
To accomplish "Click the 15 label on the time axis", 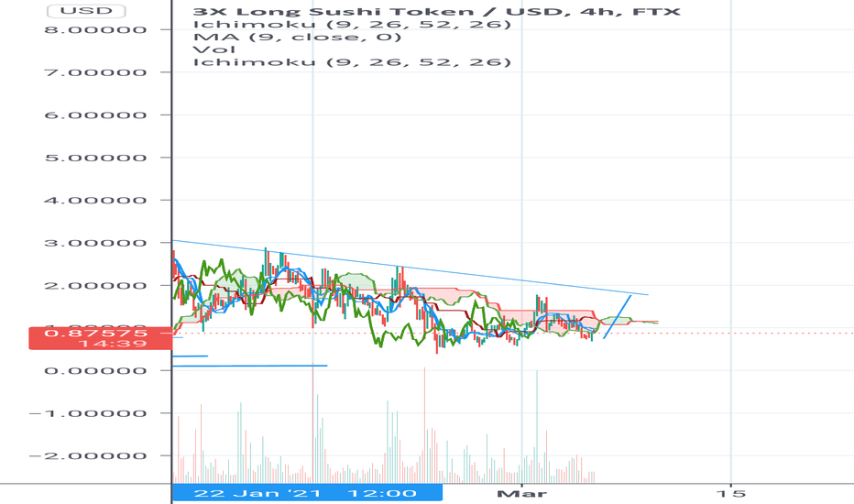I will pos(731,494).
